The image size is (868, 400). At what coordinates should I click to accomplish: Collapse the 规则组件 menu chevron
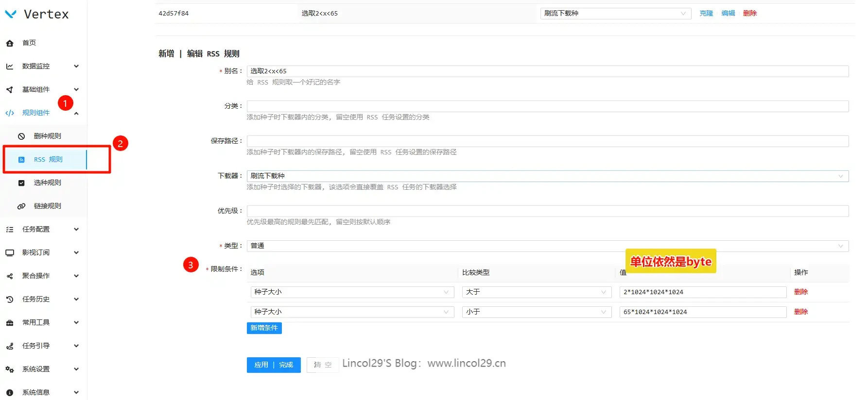tap(76, 113)
